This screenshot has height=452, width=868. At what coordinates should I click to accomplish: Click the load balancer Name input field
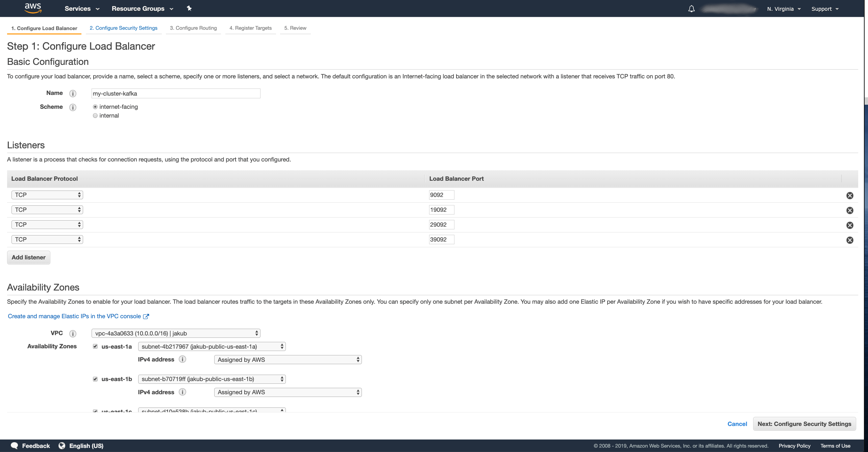pyautogui.click(x=176, y=94)
